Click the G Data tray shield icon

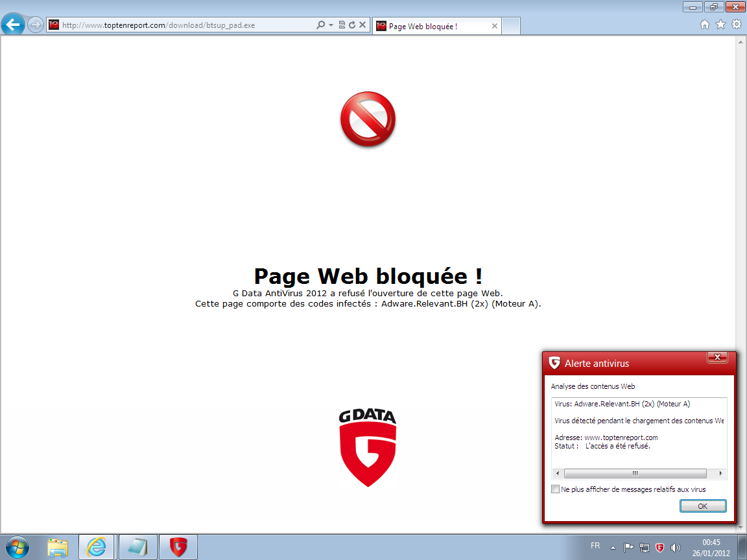point(660,548)
